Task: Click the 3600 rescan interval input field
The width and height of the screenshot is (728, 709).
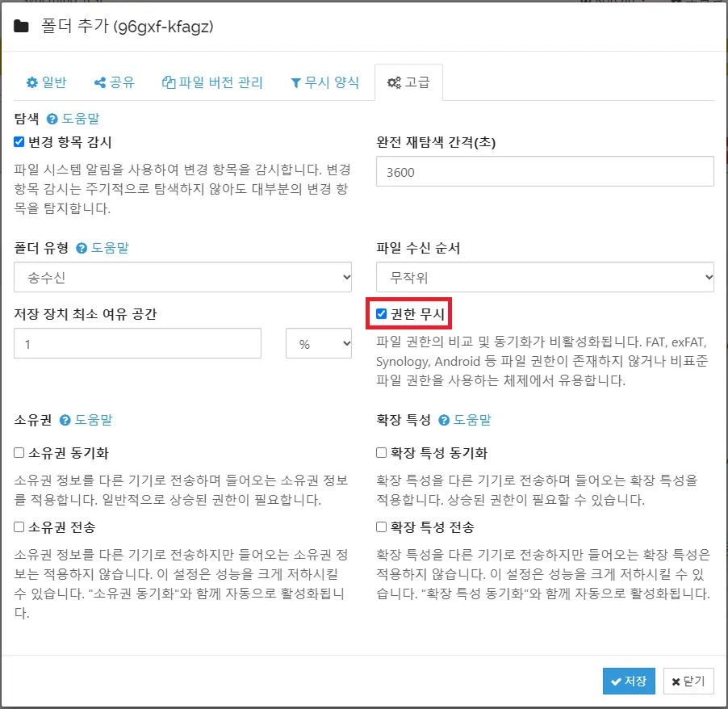Action: click(545, 171)
